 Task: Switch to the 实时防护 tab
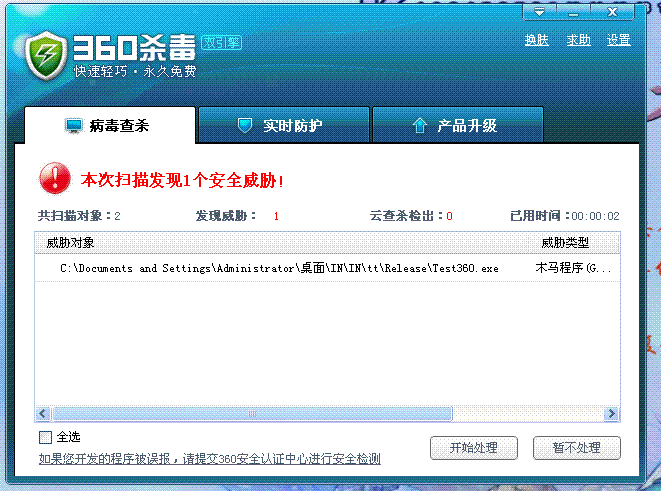tap(284, 125)
